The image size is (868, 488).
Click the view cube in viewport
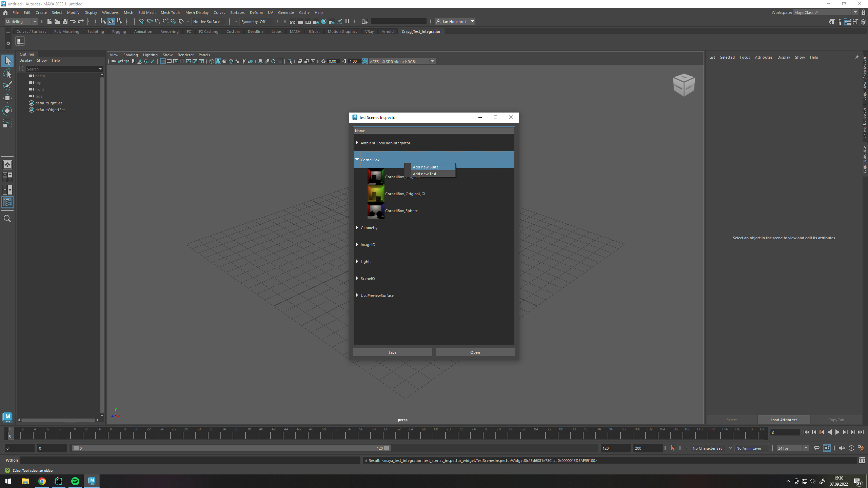[684, 85]
